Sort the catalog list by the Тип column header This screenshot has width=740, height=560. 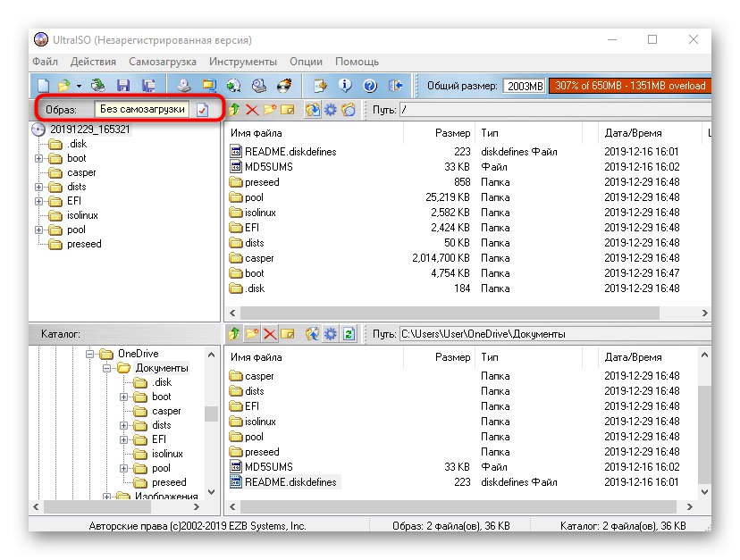coord(528,357)
